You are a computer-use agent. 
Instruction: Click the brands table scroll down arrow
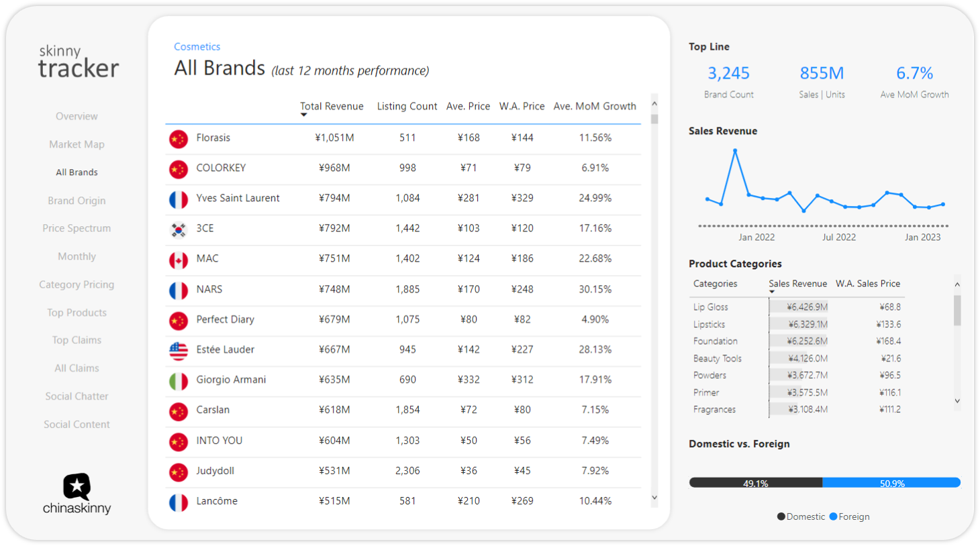coord(654,498)
